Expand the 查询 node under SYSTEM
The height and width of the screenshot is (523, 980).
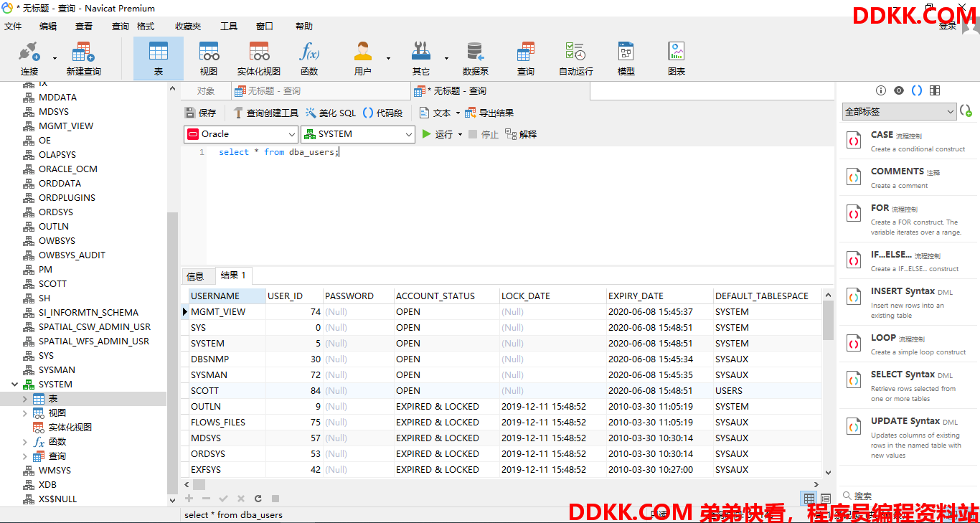(25, 456)
